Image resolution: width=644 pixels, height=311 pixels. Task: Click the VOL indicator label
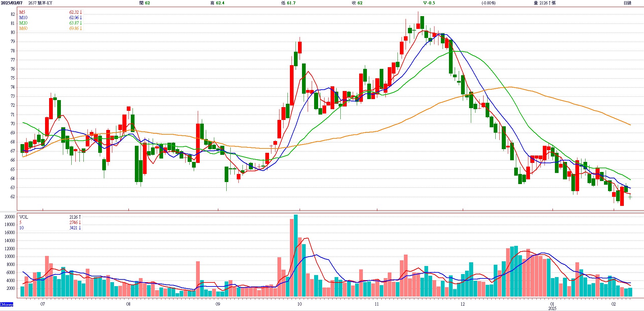click(x=24, y=217)
